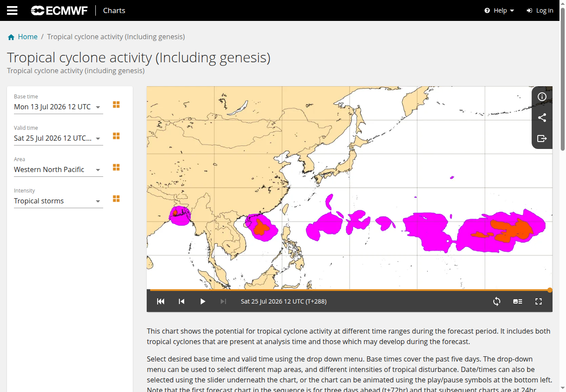Viewport: 566px width, 392px height.
Task: Click the orange timeline slider handle
Action: click(550, 290)
